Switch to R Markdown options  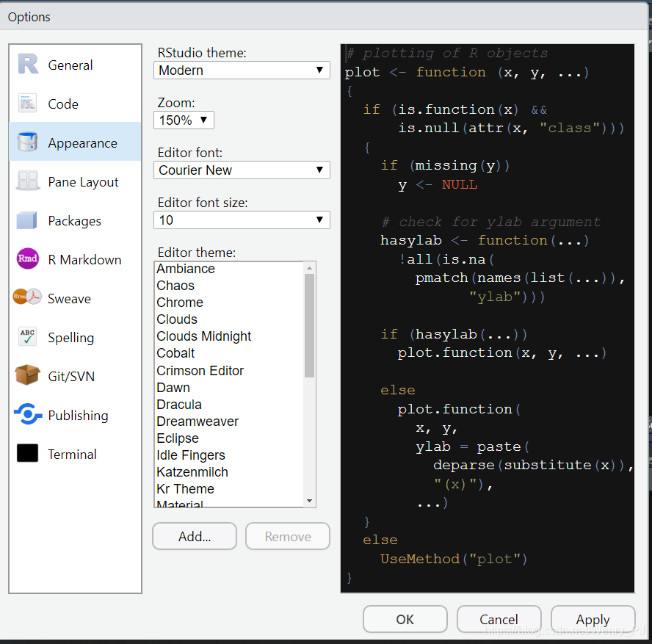coord(75,259)
